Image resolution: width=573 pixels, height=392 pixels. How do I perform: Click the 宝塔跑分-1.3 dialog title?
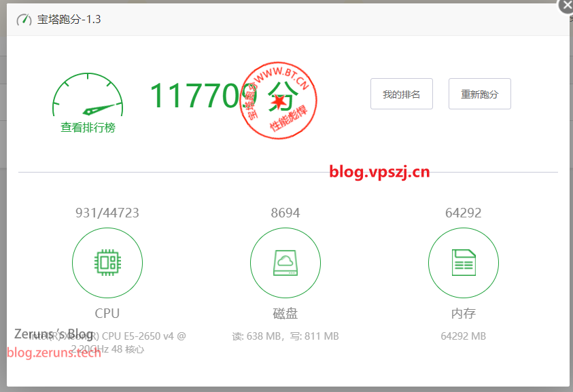click(69, 19)
